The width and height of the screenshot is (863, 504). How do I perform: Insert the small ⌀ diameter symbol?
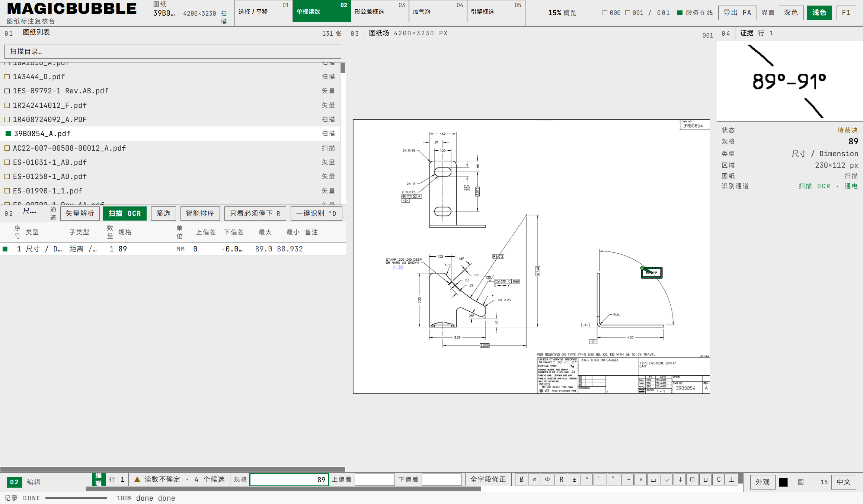534,479
